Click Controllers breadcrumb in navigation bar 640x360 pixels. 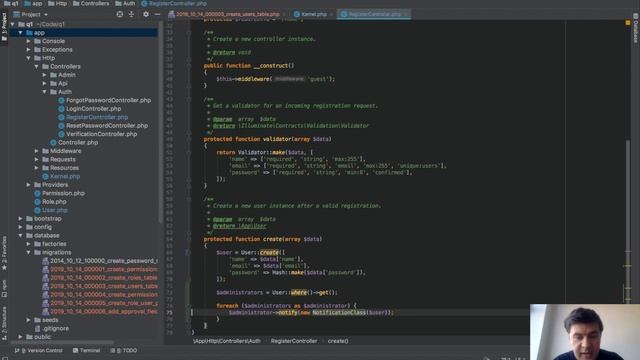(91, 3)
